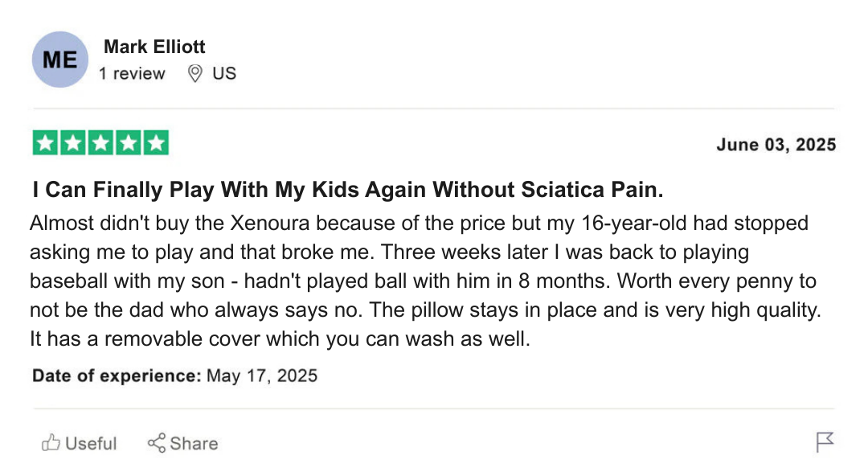Screen dimensions: 868x476
Task: Open the review title about Sciatica Pain
Action: pos(348,191)
